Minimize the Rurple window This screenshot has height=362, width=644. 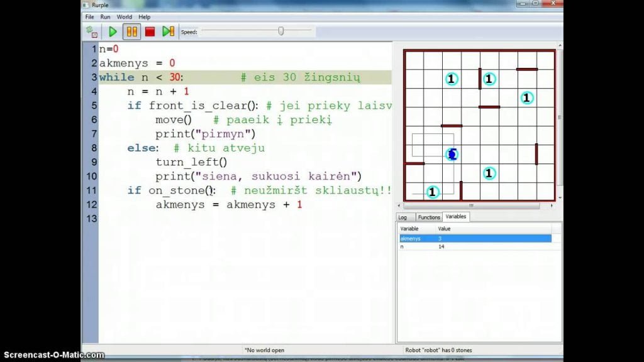point(523,3)
